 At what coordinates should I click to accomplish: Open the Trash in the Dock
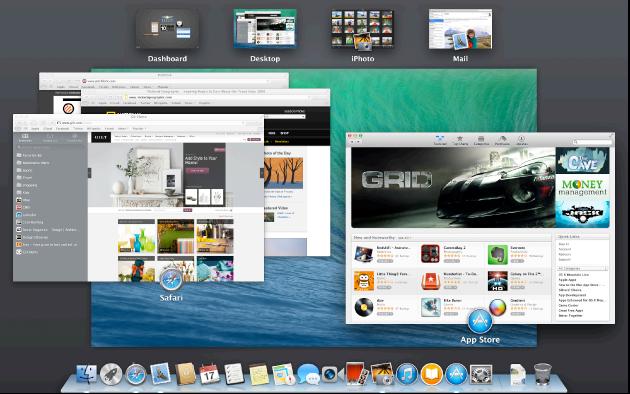tap(542, 374)
